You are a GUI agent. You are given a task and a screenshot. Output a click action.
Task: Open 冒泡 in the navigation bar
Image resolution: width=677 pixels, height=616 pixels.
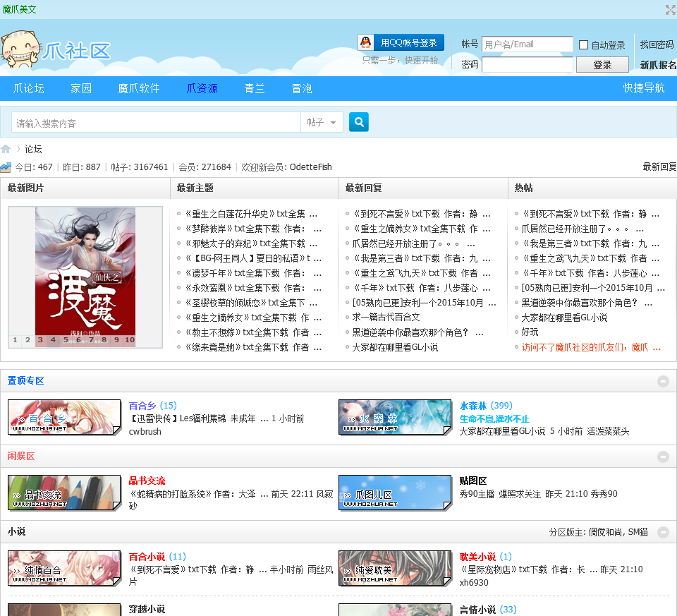302,89
